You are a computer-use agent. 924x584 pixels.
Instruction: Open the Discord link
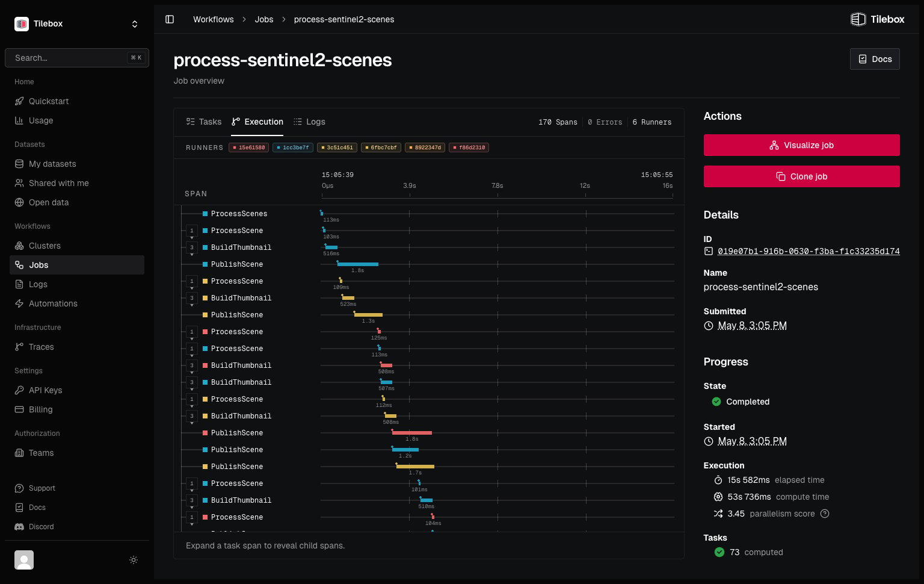77,527
